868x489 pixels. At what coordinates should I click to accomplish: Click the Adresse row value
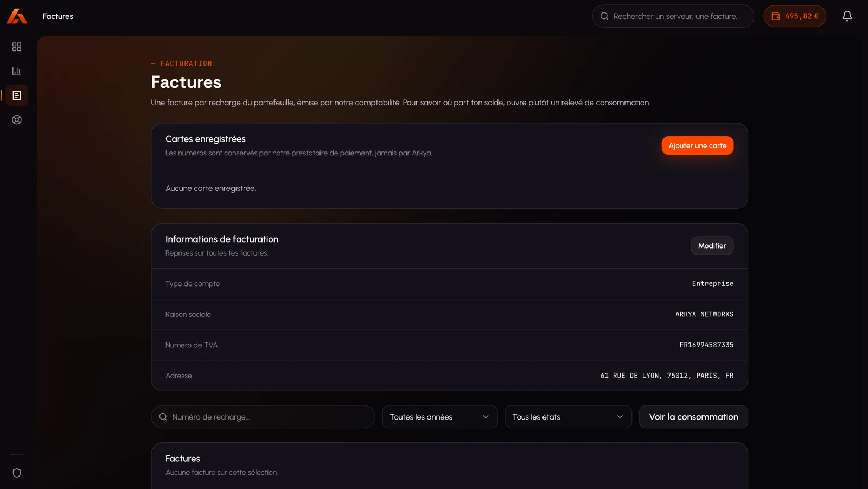(667, 376)
